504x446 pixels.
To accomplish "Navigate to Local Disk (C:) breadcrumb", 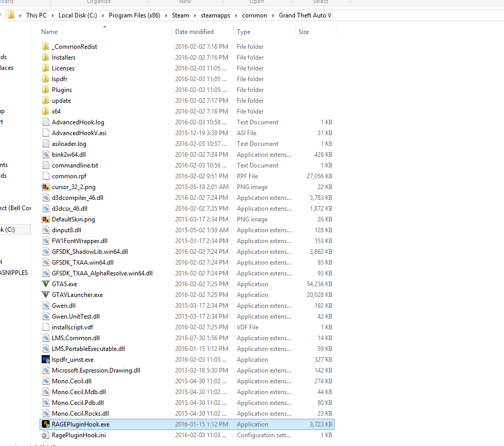I will point(78,15).
